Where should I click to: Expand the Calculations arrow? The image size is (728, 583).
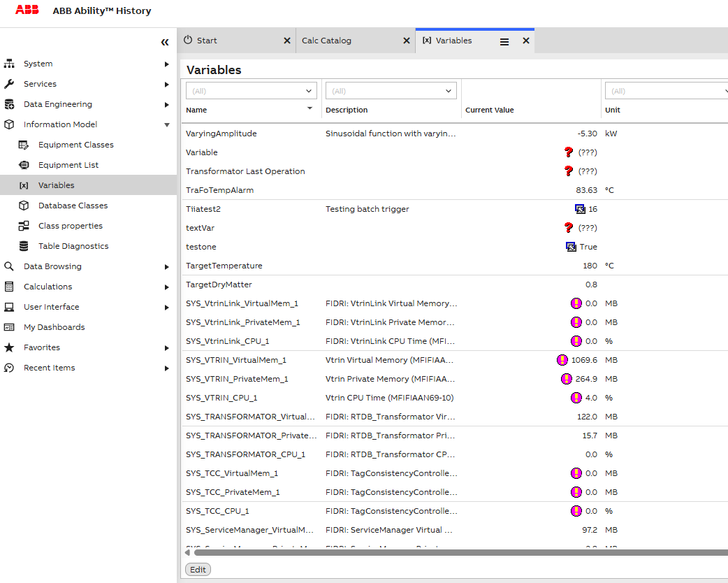167,287
